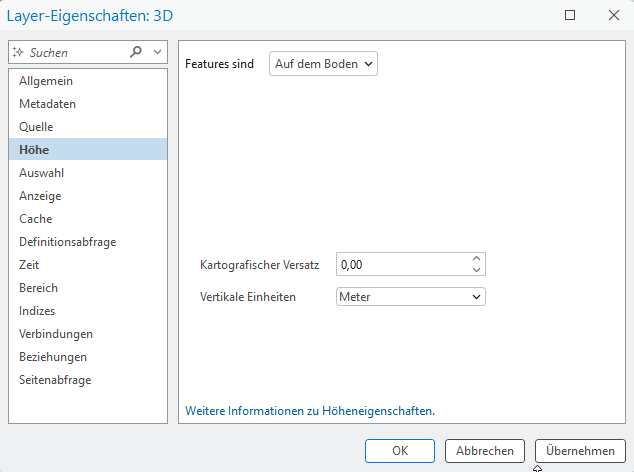Open the Features sind dropdown

coord(323,63)
